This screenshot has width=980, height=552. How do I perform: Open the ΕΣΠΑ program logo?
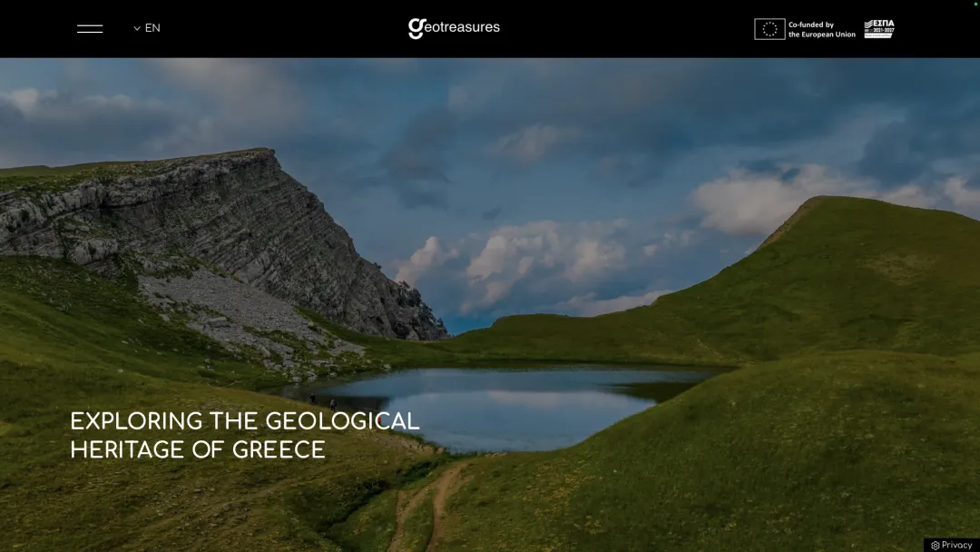point(878,24)
